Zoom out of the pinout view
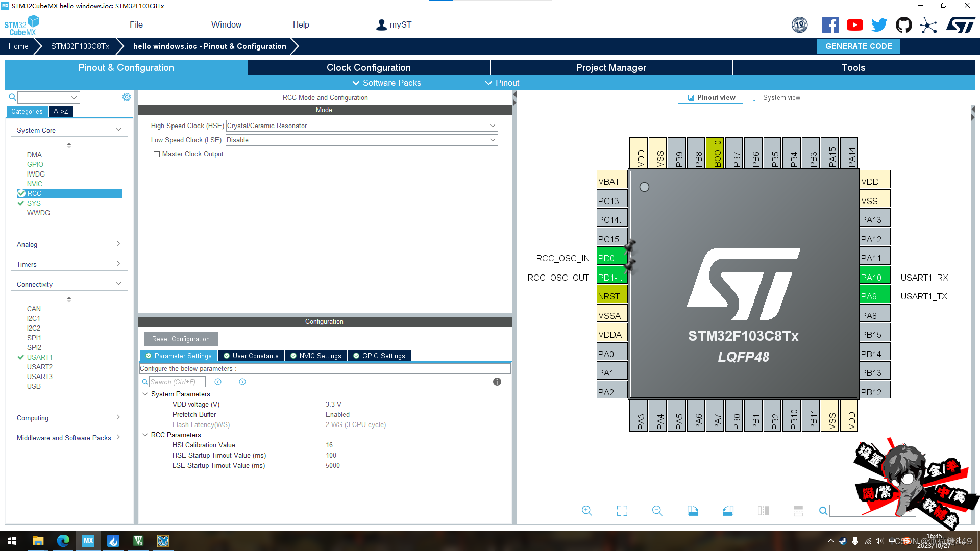980x551 pixels. point(657,510)
